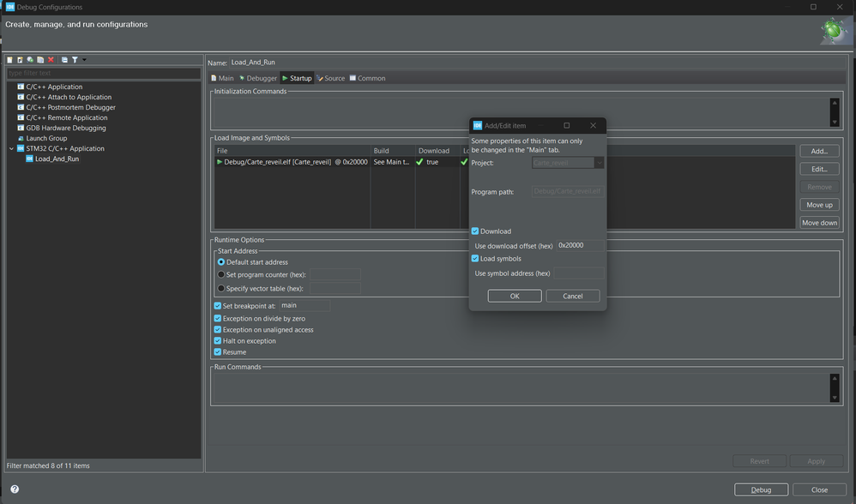The height and width of the screenshot is (504, 856).
Task: Click the download offset hex field
Action: (x=580, y=245)
